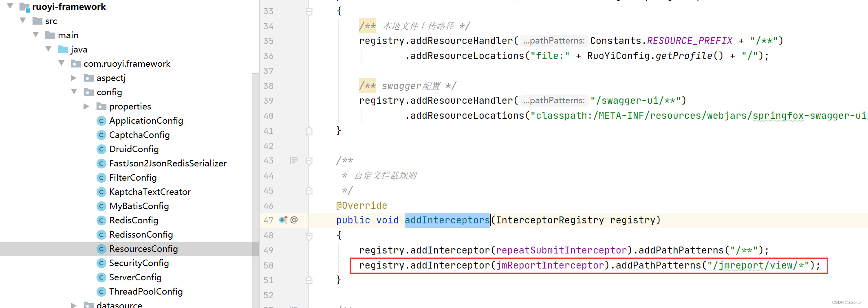Viewport: 868px width, 308px height.
Task: Collapse the java source folder arrow
Action: (48, 49)
